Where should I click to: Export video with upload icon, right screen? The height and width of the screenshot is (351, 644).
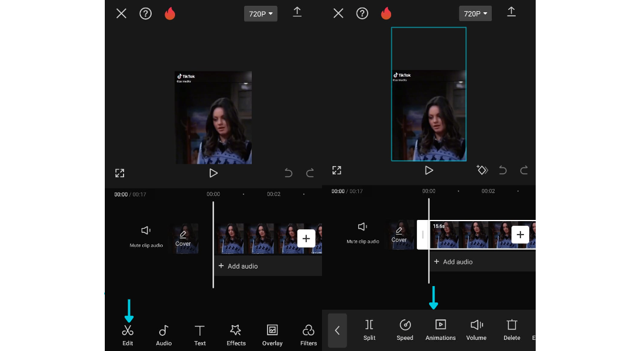tap(511, 12)
